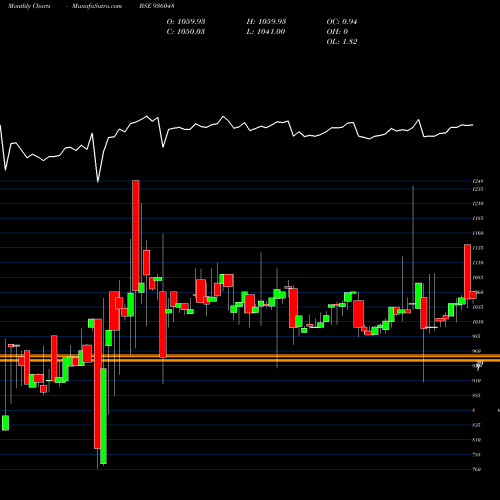The width and height of the screenshot is (500, 500).
Task: Click the 1135 price axis label
Action: [478, 248]
